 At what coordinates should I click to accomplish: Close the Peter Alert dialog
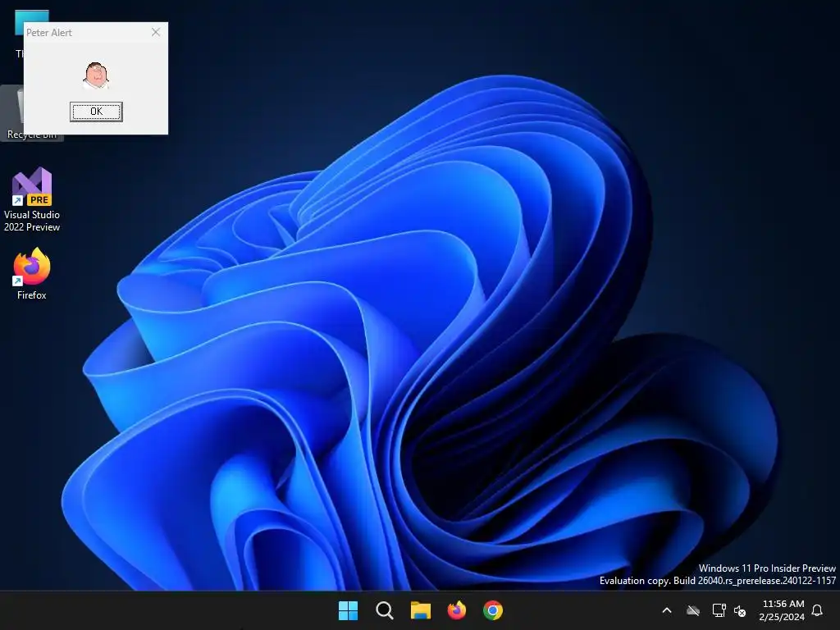[156, 32]
